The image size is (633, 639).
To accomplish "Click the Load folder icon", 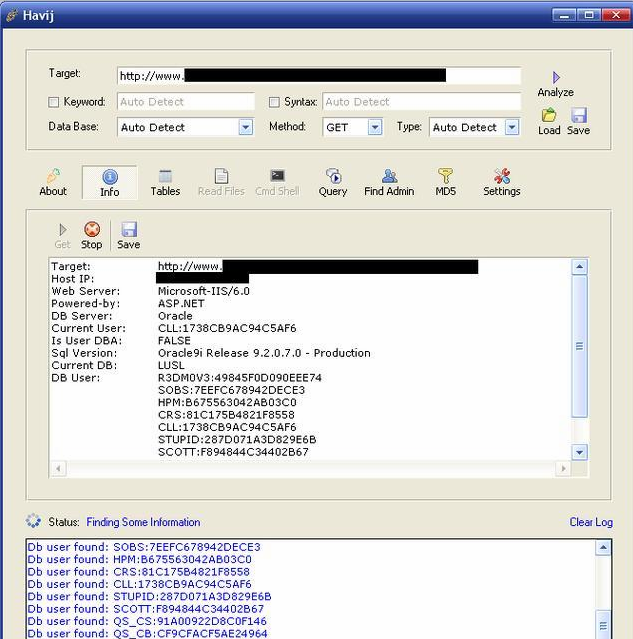I will point(549,115).
